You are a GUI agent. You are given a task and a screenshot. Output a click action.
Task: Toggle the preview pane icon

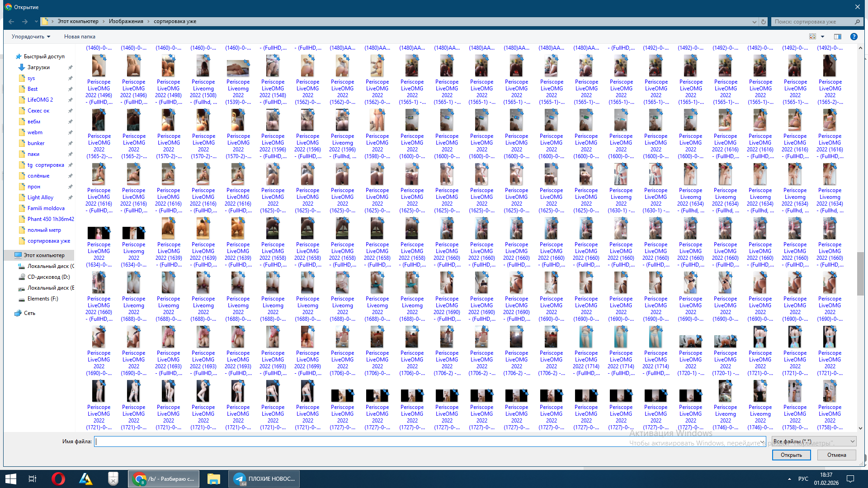837,37
